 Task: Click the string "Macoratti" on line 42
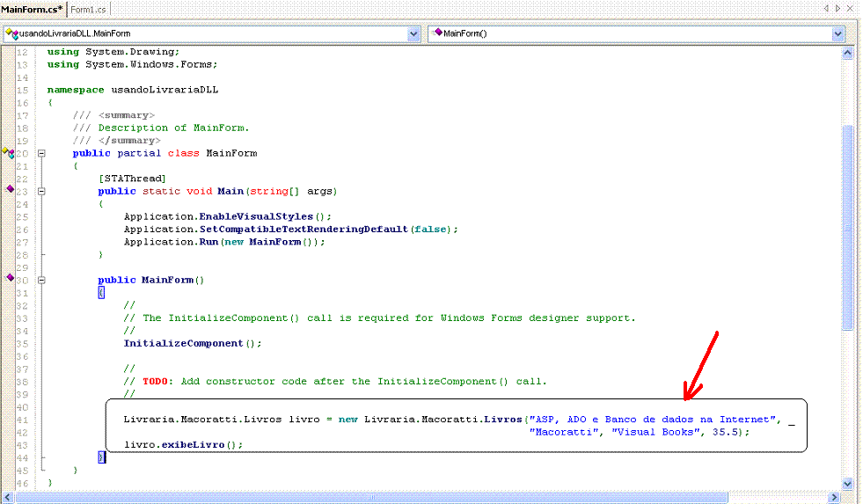tap(564, 432)
